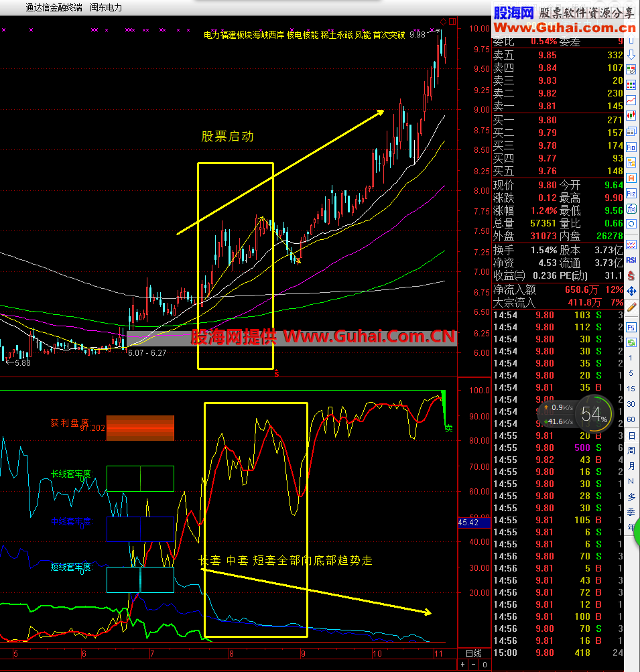This screenshot has width=640, height=672.
Task: Open the F10 company info icon
Action: point(631,147)
